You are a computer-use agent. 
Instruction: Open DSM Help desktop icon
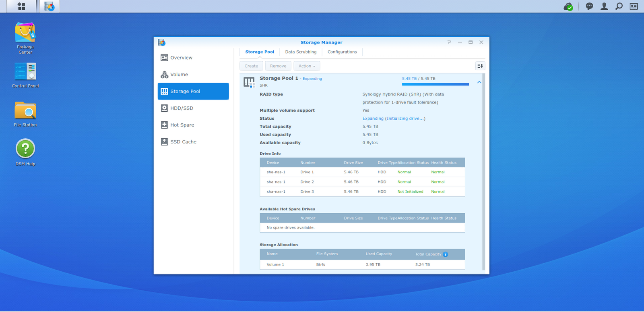coord(25,152)
